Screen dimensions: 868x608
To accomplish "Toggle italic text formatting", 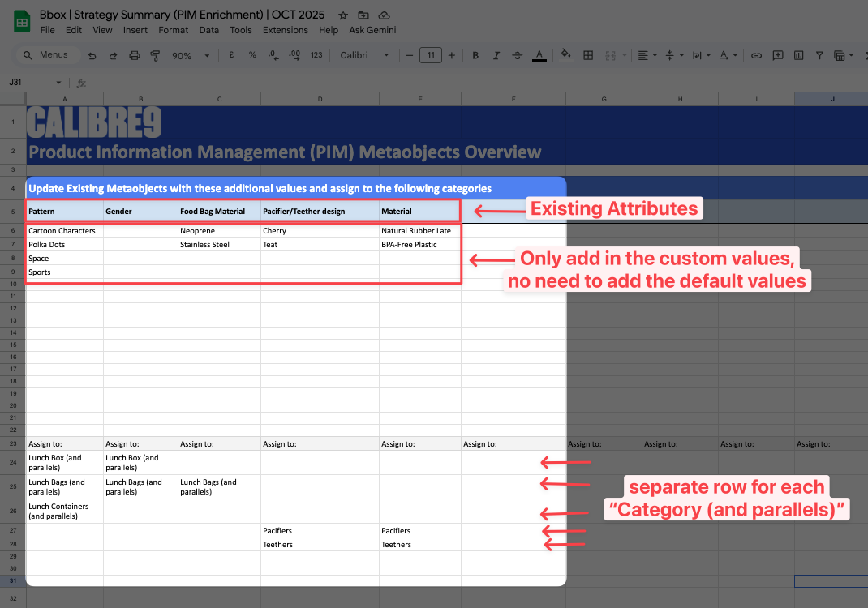I will click(496, 55).
